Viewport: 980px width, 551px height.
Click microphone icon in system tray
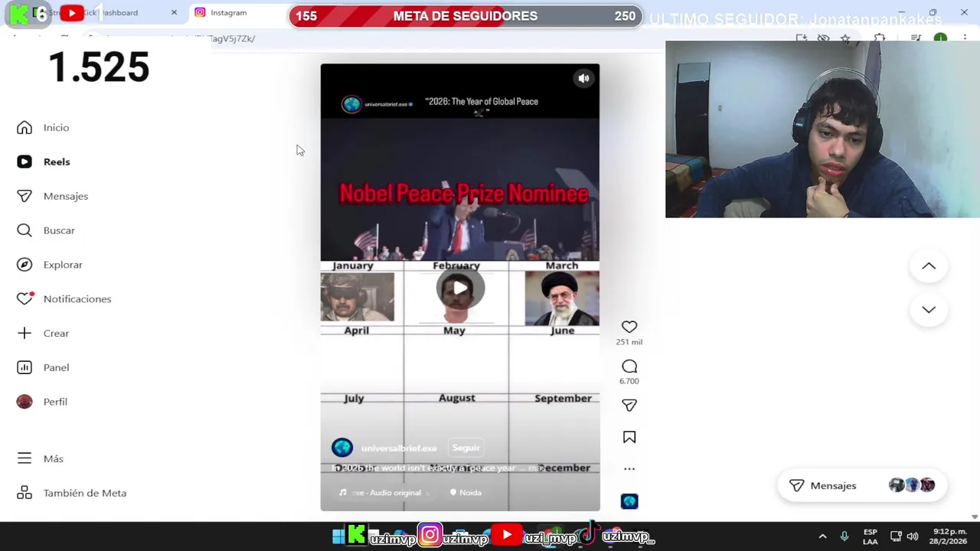(x=844, y=536)
